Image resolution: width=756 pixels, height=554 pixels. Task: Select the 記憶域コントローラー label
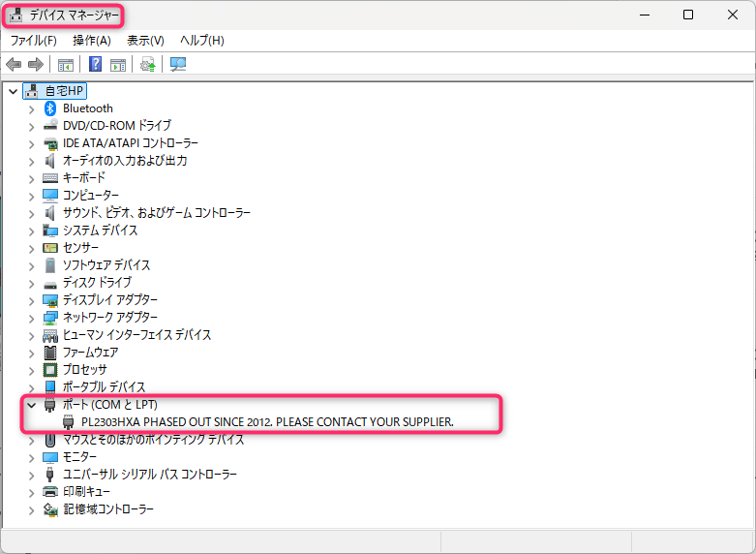tap(108, 509)
